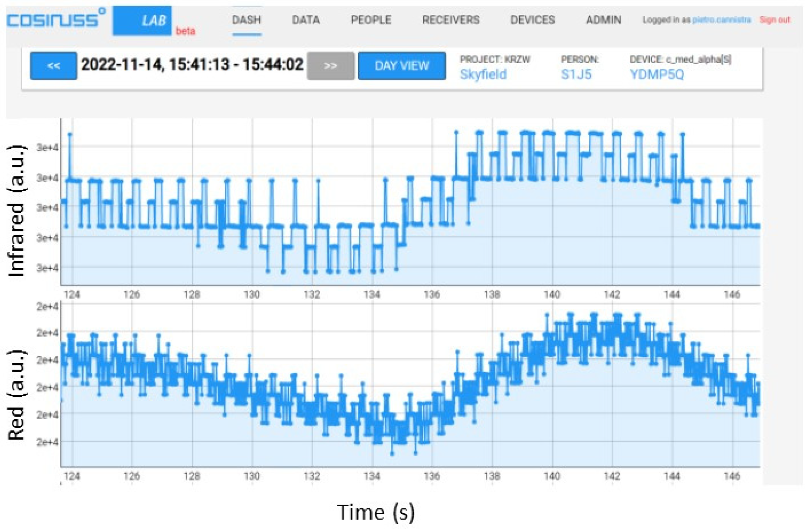The image size is (812, 531).
Task: Go to previous time range with << button
Action: pos(53,66)
